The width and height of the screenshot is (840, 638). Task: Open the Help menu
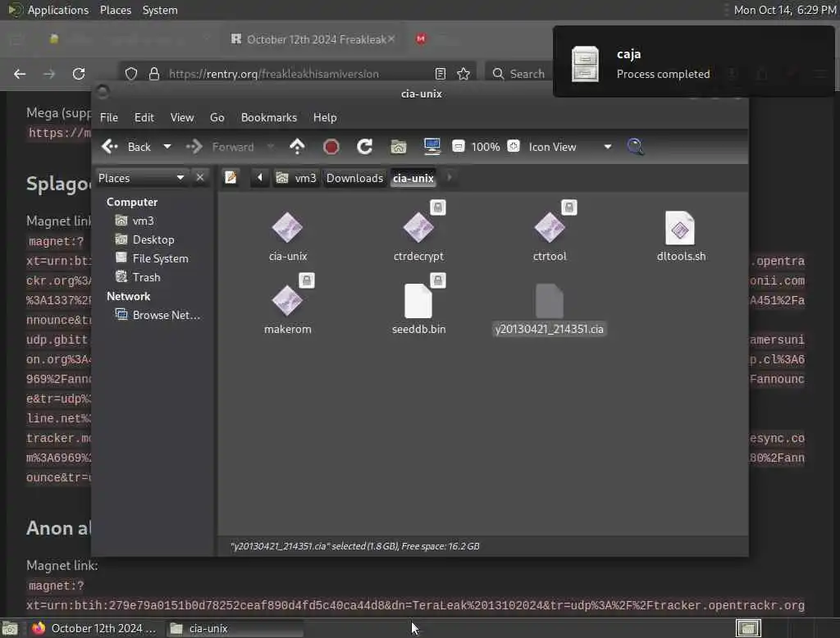click(x=325, y=117)
